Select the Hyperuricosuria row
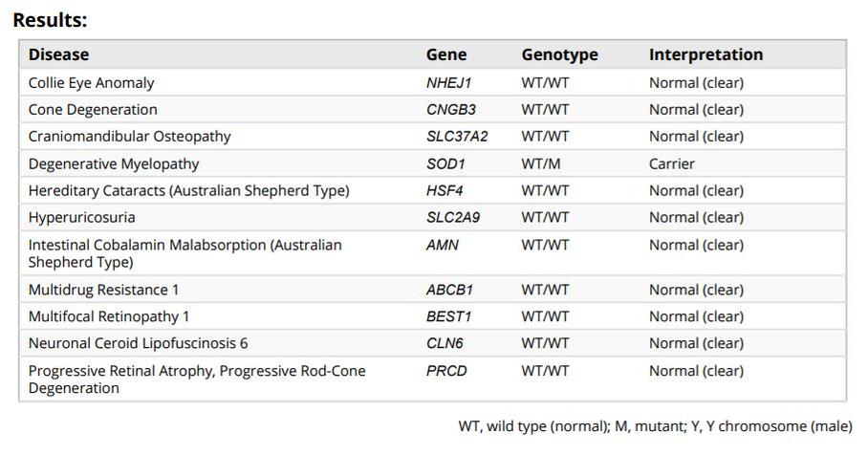This screenshot has width=868, height=455. 432,217
